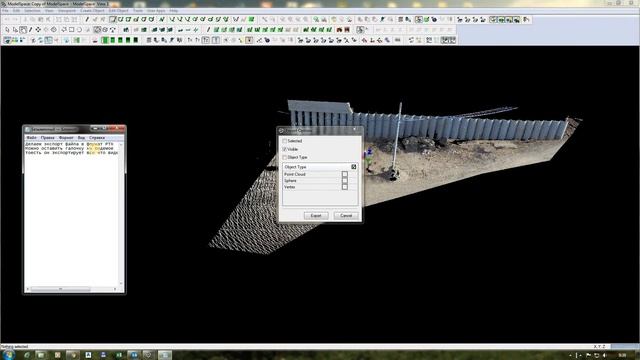This screenshot has width=640, height=360.
Task: Click the Notepad horizontal scrollbar thumb
Action: (x=60, y=289)
